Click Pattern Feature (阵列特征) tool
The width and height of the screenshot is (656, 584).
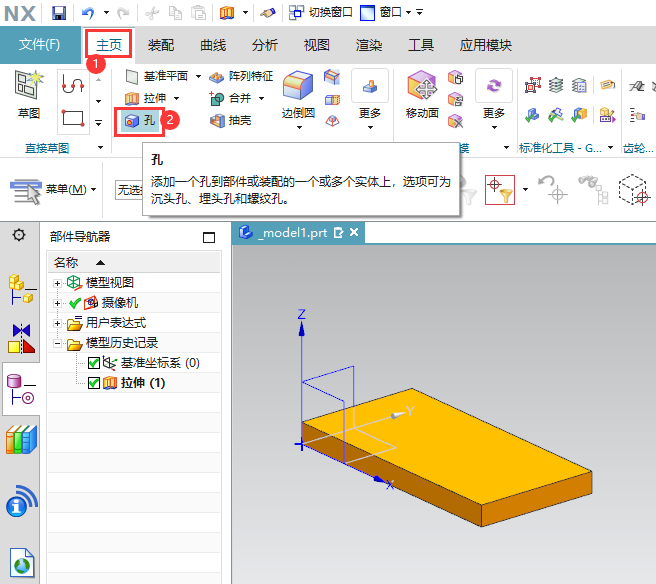click(x=241, y=76)
